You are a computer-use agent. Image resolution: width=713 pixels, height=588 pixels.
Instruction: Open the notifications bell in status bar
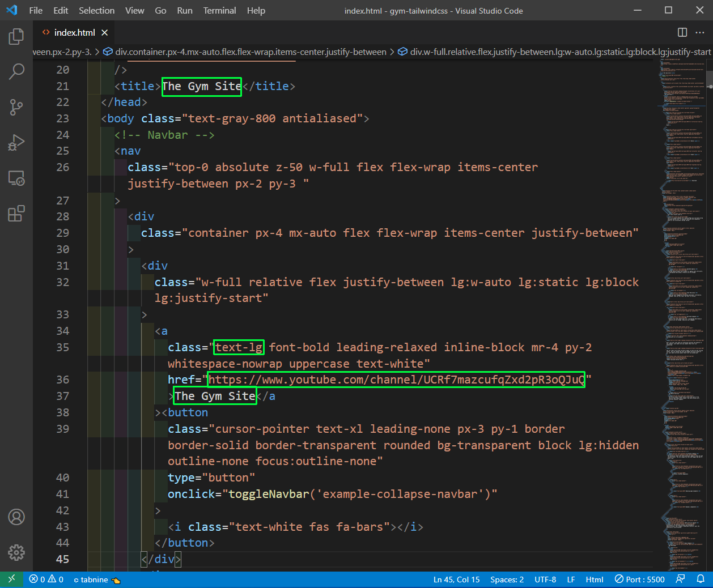pyautogui.click(x=701, y=580)
